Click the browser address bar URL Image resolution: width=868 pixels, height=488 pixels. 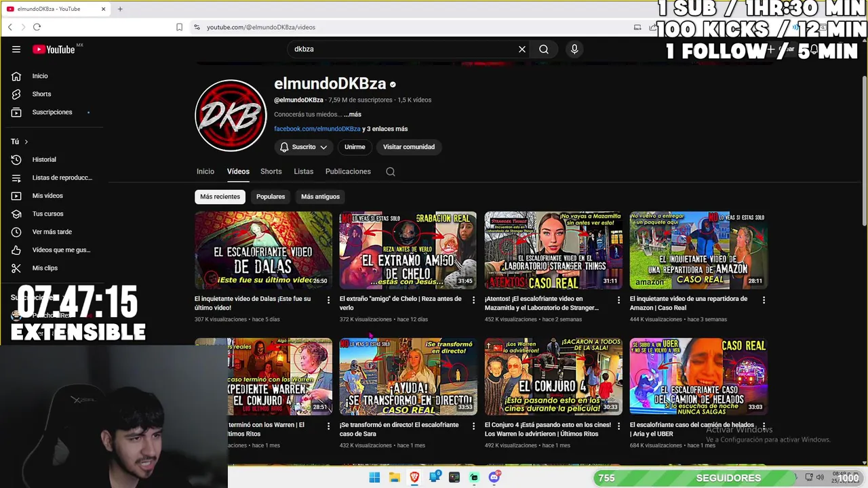click(x=261, y=27)
